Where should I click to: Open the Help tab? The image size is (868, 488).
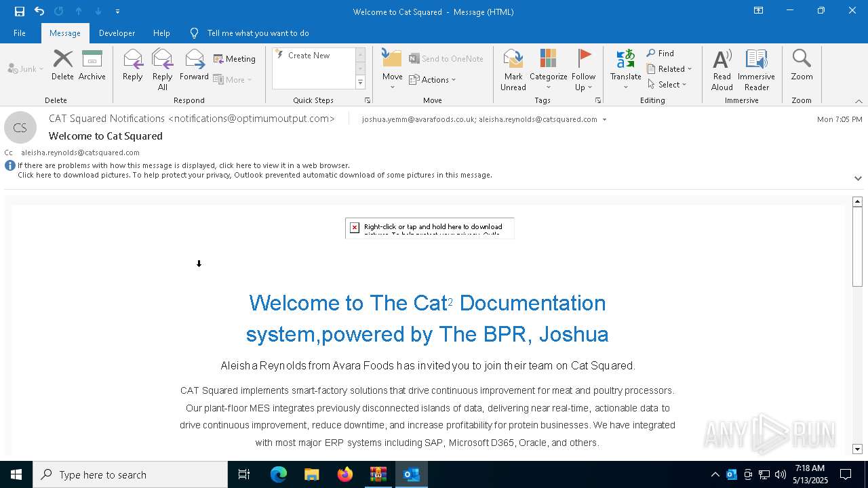(161, 33)
